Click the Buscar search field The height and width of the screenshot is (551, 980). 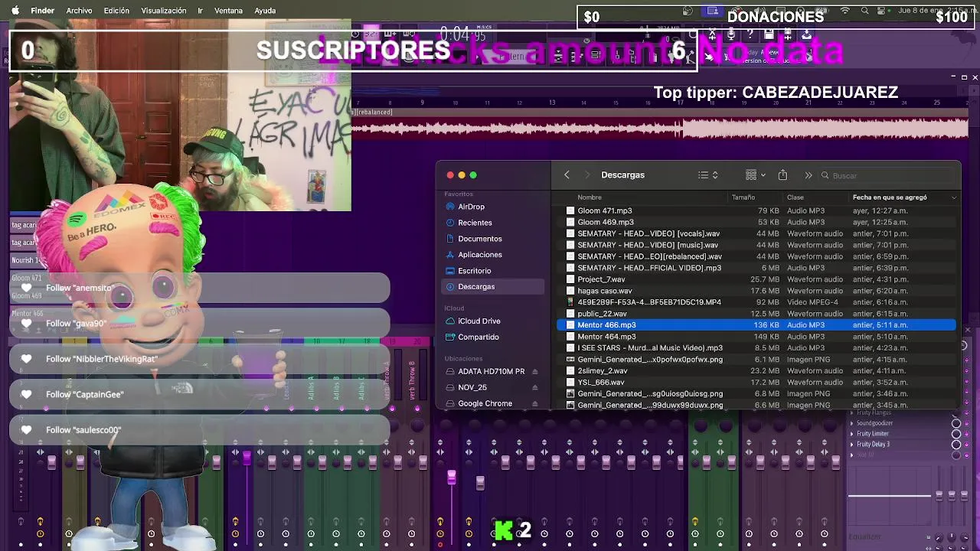(x=887, y=176)
